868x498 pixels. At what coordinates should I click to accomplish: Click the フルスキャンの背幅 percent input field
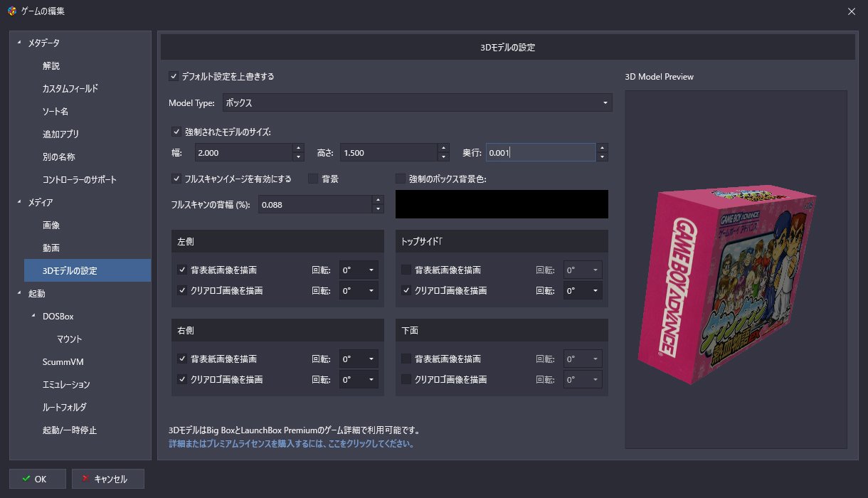(315, 205)
